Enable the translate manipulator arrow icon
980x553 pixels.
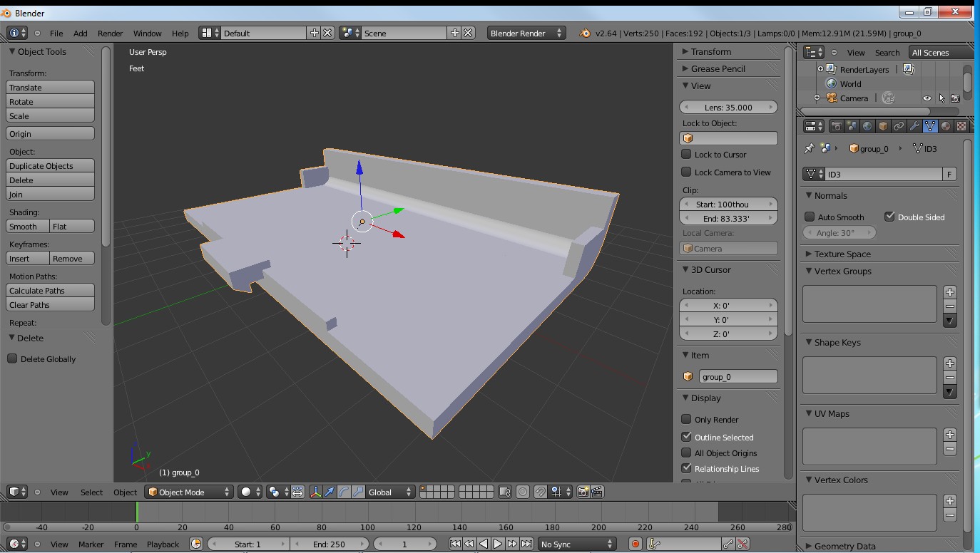pos(330,492)
